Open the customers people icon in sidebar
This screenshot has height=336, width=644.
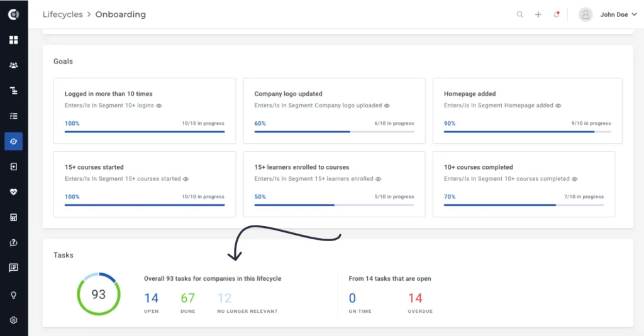pyautogui.click(x=14, y=65)
